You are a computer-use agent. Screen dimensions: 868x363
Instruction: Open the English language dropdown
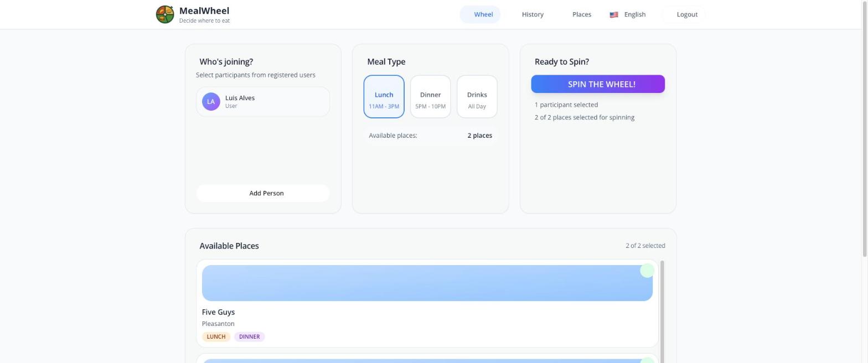[x=628, y=14]
